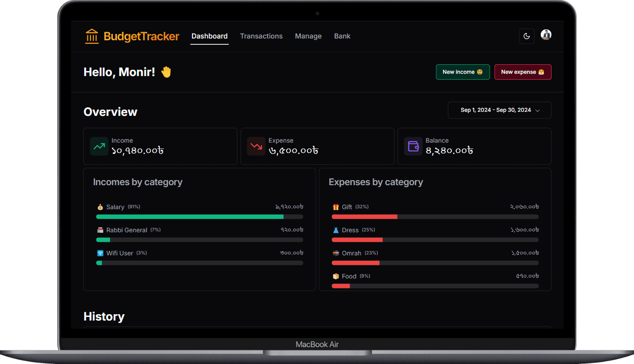
Task: Click the Rabbi General (7%) label
Action: pos(134,230)
